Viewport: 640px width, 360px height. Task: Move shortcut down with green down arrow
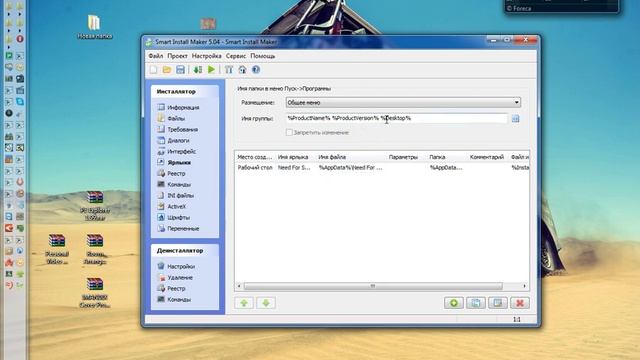tap(266, 303)
